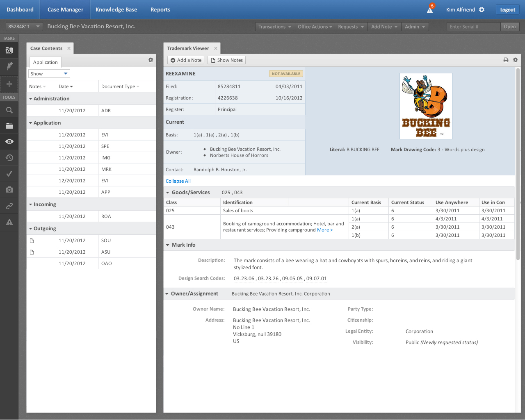
Task: Click the Collapse All link
Action: point(178,181)
